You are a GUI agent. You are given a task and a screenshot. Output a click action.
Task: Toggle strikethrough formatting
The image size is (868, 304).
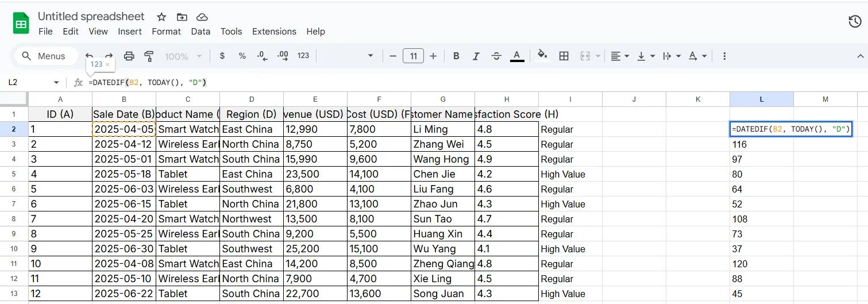pyautogui.click(x=496, y=56)
